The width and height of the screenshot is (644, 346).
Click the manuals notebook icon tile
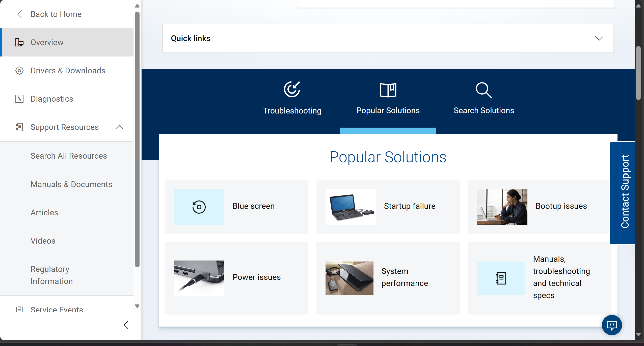coord(501,278)
